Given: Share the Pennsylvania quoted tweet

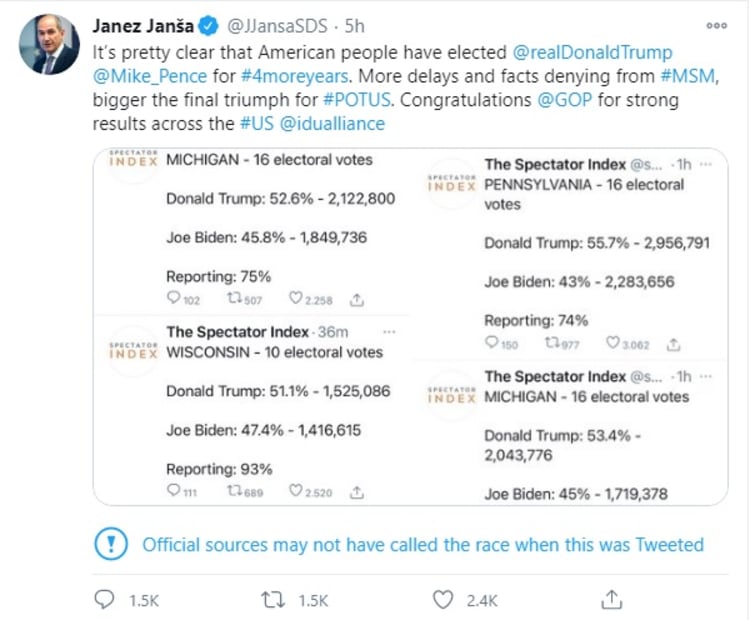Looking at the screenshot, I should (x=674, y=344).
